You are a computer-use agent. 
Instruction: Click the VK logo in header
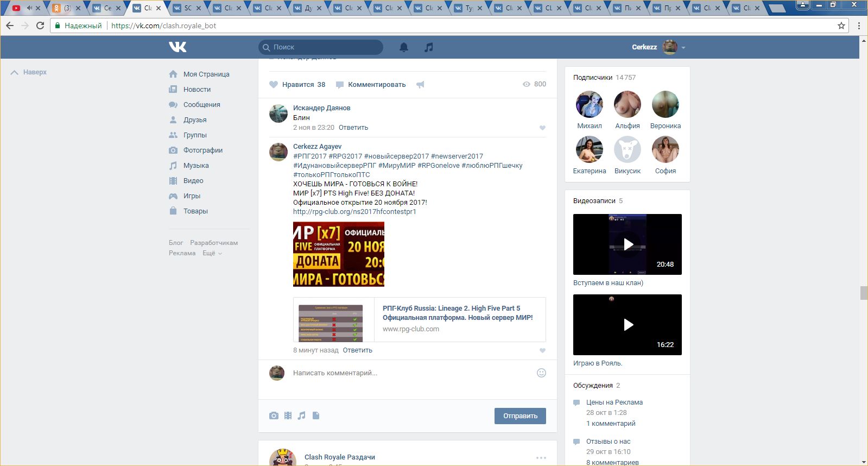tap(178, 47)
